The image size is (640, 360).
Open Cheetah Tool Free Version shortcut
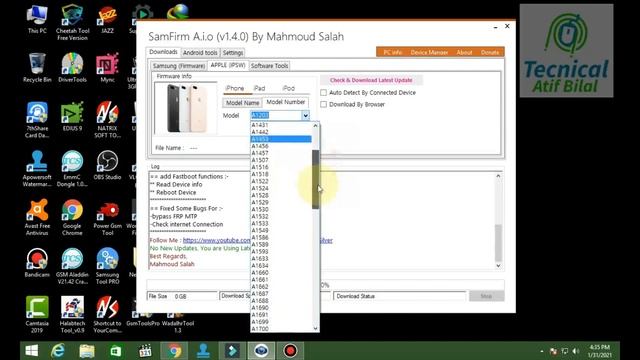[x=72, y=22]
